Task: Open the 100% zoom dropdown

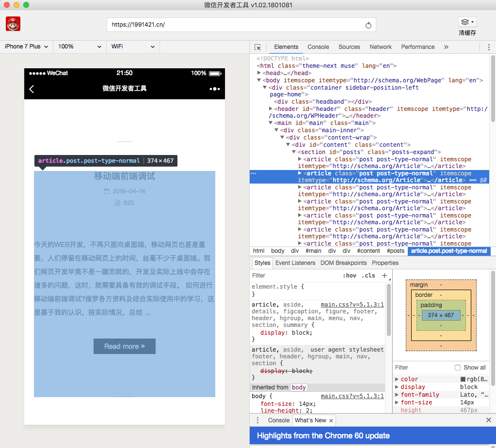Action: click(80, 47)
